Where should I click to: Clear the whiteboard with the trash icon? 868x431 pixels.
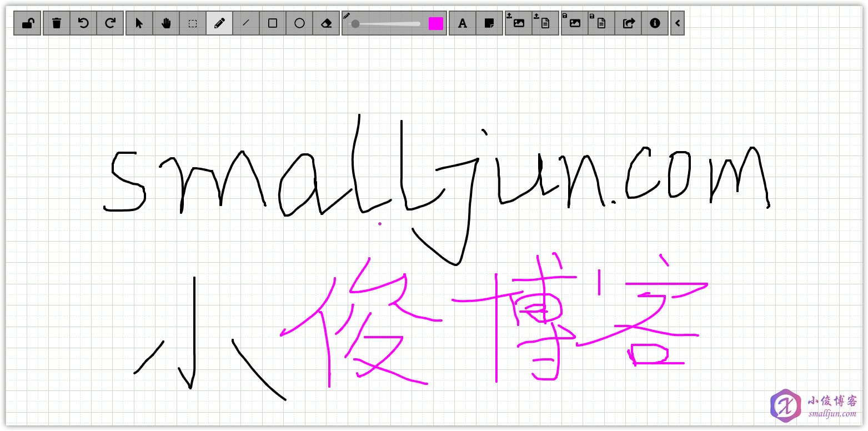click(x=57, y=23)
